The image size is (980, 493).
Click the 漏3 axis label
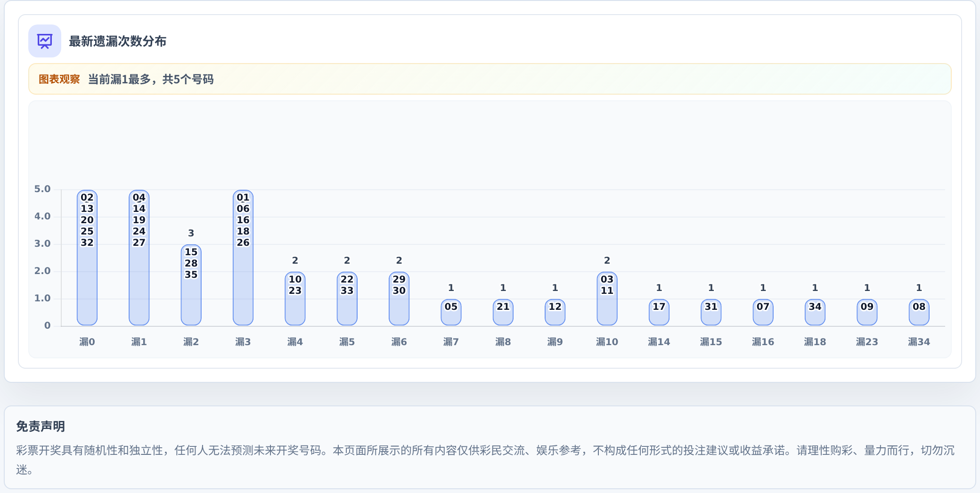[243, 342]
